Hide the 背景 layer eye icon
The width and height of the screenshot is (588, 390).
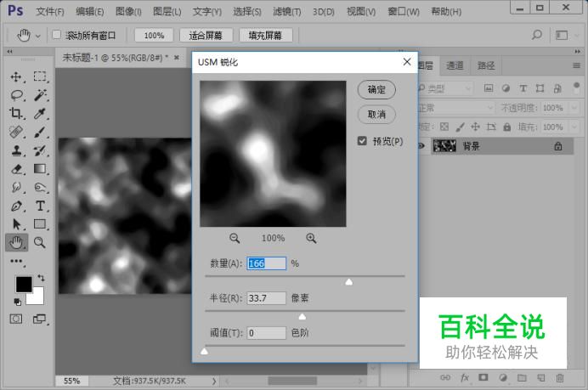[421, 146]
